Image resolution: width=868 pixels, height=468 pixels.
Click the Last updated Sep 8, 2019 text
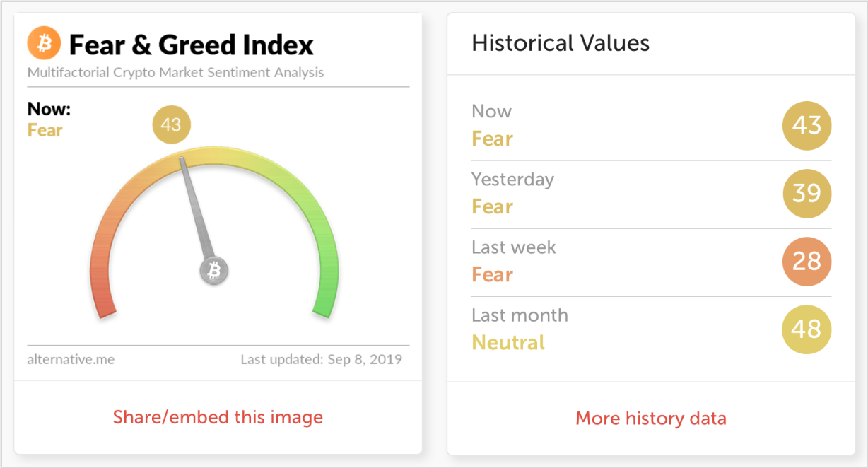(x=321, y=359)
